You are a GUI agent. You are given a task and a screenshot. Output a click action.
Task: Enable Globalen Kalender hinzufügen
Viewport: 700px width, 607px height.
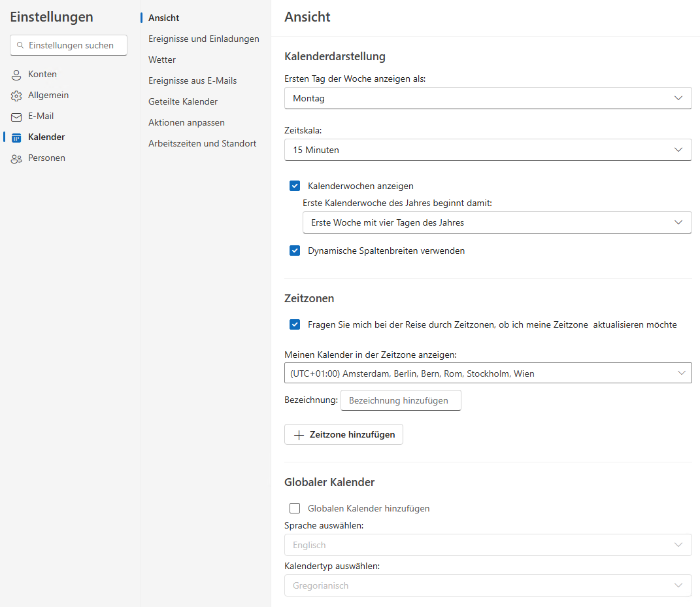(x=295, y=508)
